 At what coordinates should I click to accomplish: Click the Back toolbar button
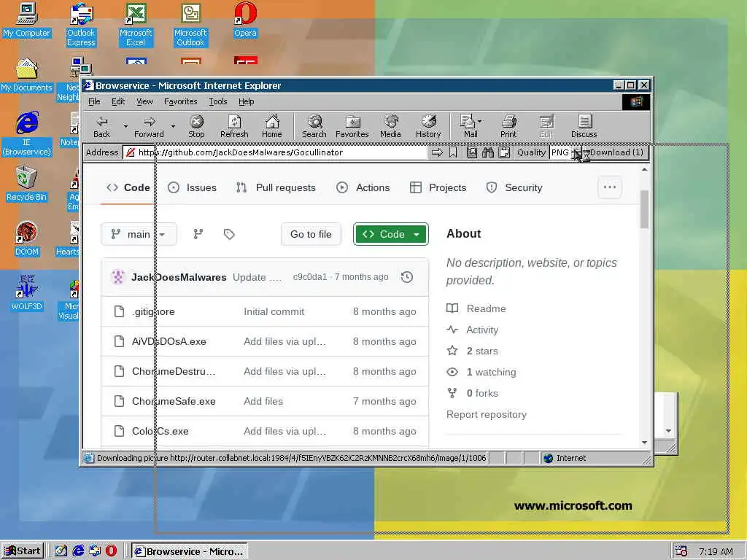(x=101, y=127)
